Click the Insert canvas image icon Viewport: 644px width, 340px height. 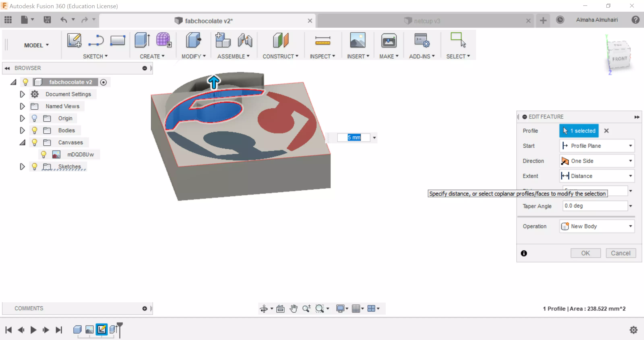click(x=358, y=40)
